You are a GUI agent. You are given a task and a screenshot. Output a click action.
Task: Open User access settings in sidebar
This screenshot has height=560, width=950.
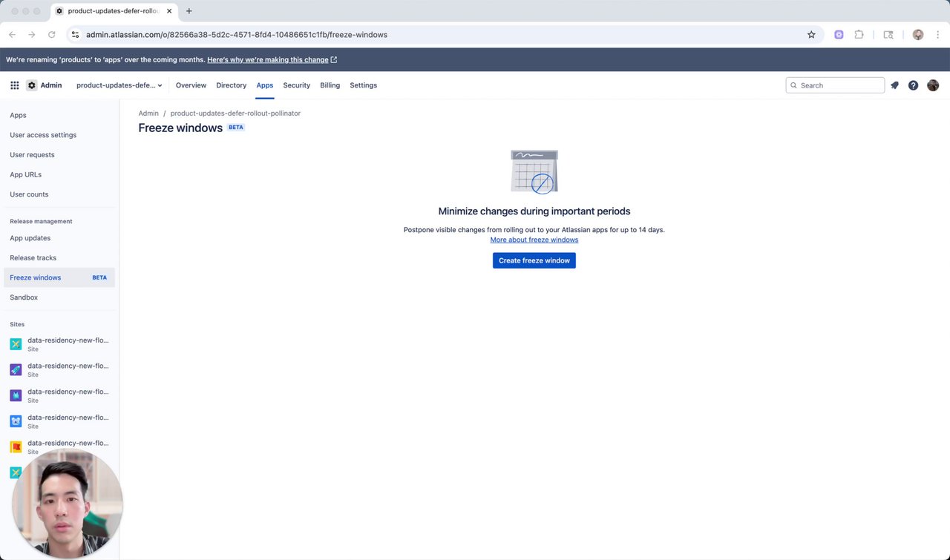(59, 135)
